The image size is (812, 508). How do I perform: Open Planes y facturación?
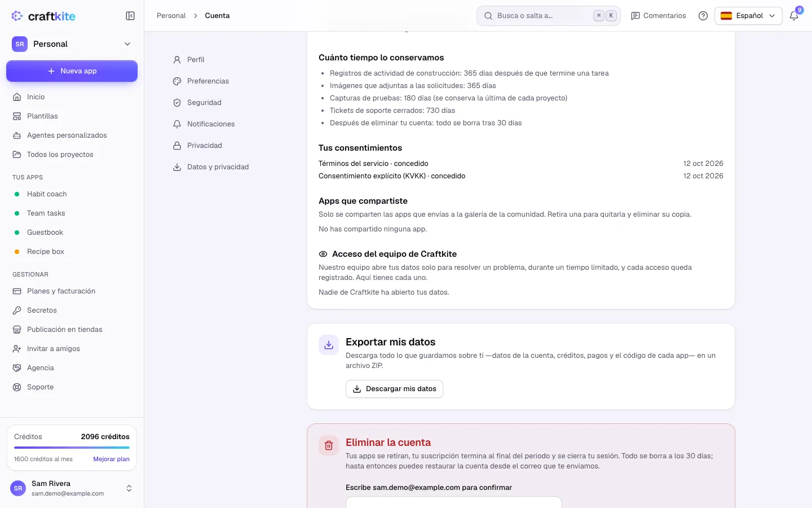pos(72,291)
